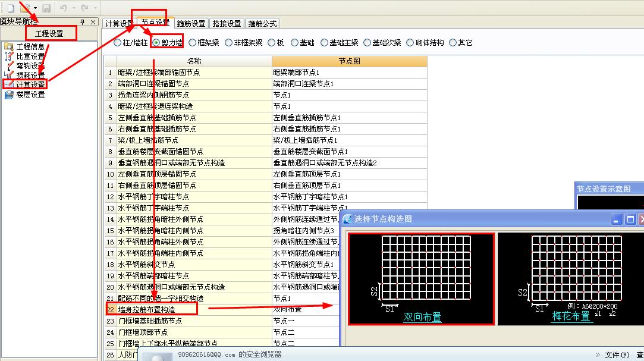Click the Save disk icon

point(46,8)
